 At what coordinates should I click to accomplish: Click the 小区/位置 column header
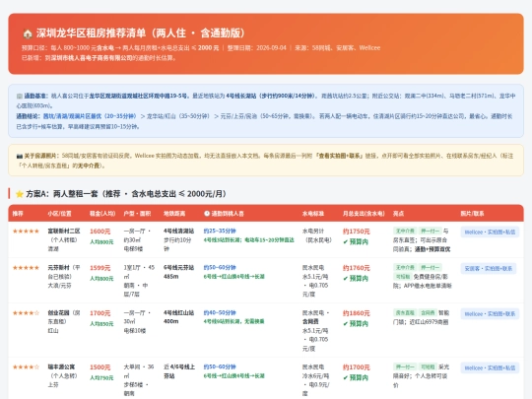tap(59, 214)
